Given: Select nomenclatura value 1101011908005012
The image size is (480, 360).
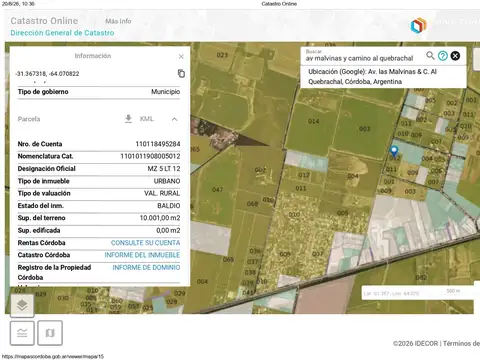Looking at the screenshot, I should (150, 156).
